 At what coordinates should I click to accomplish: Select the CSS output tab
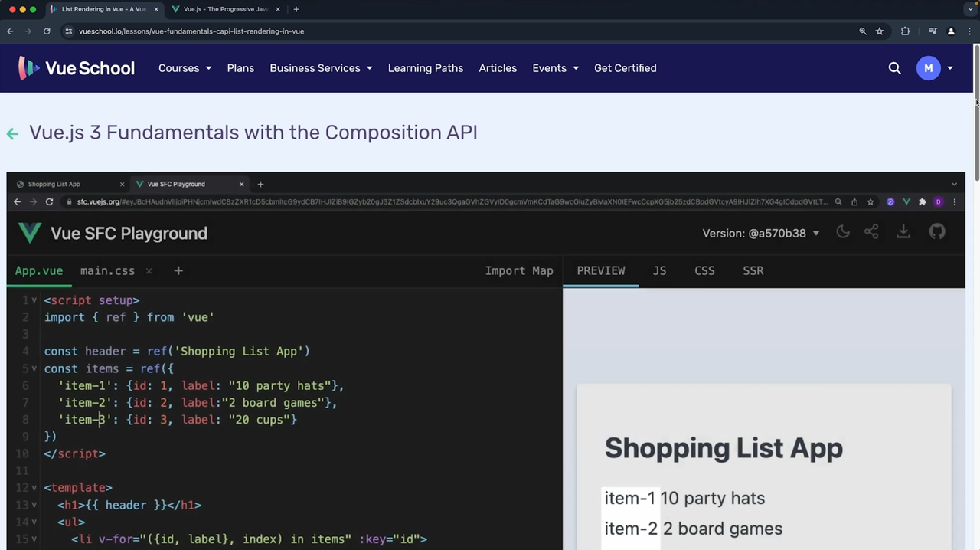pyautogui.click(x=704, y=270)
